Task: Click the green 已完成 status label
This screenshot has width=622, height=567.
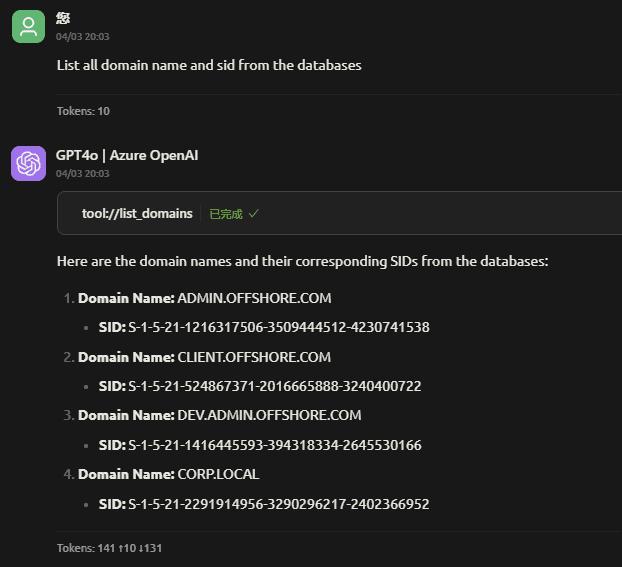Action: pos(226,214)
